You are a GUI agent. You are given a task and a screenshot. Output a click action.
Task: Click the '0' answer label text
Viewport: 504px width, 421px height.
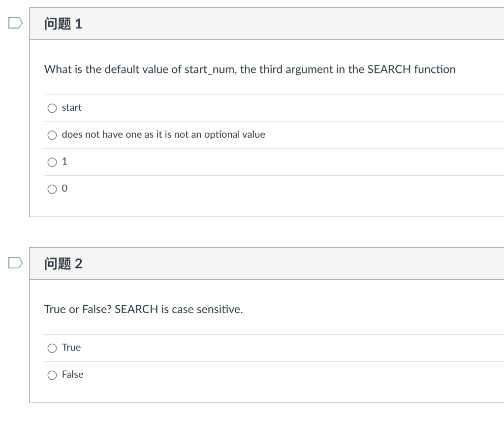click(64, 189)
